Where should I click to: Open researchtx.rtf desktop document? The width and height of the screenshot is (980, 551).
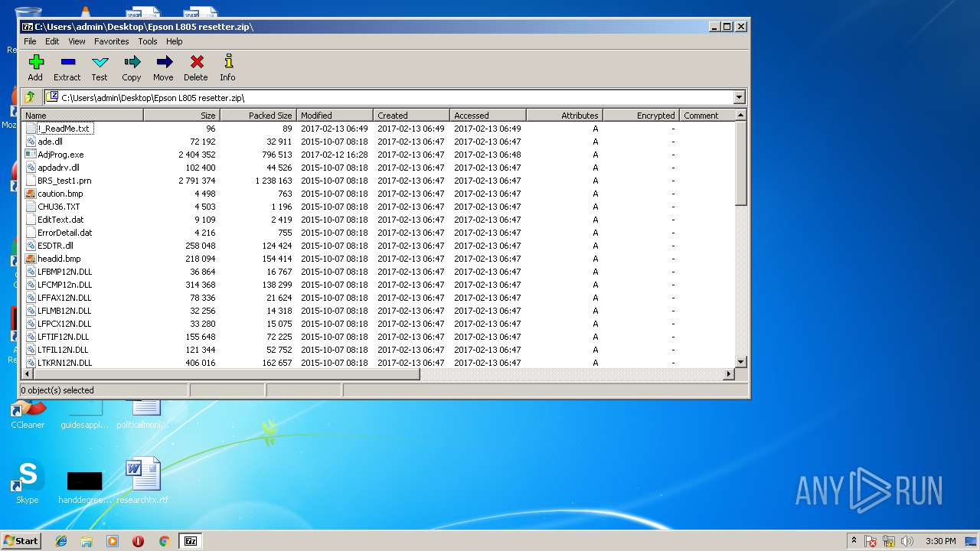142,481
